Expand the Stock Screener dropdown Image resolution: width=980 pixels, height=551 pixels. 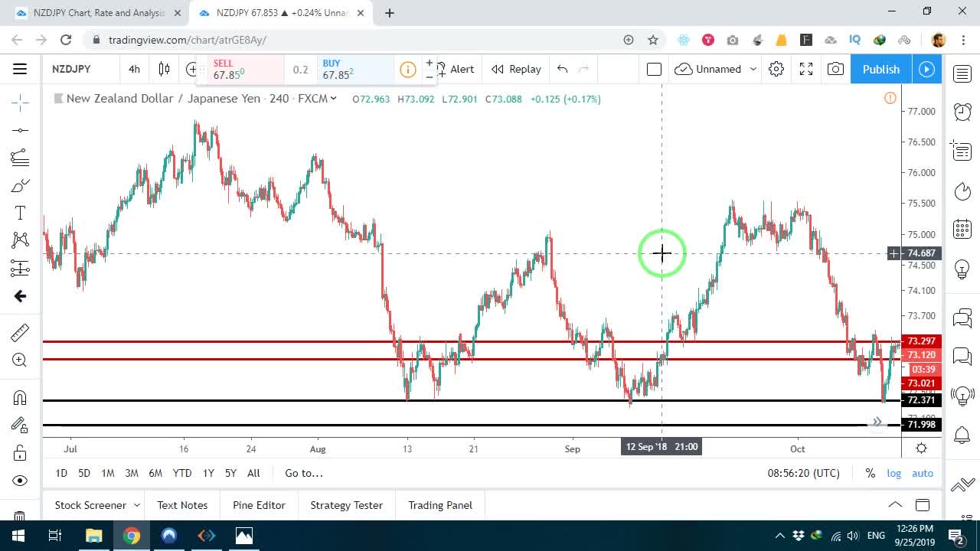pos(137,505)
